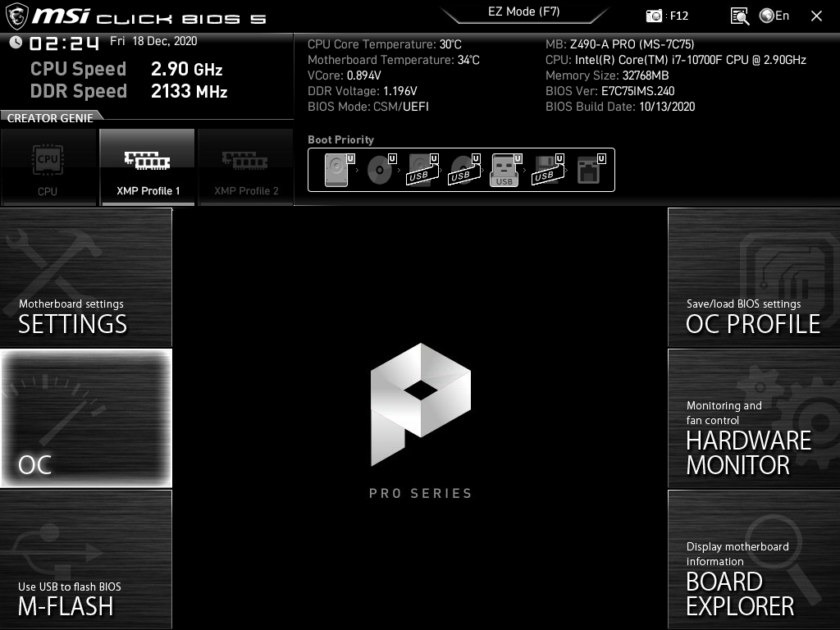
Task: Click the date Fri 18 Dec, 2020
Action: point(153,41)
